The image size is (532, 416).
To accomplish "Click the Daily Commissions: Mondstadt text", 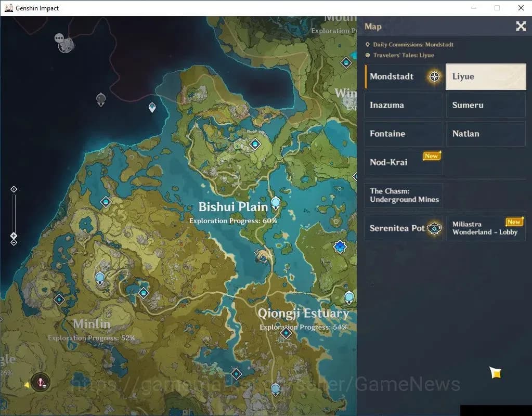I will 413,44.
